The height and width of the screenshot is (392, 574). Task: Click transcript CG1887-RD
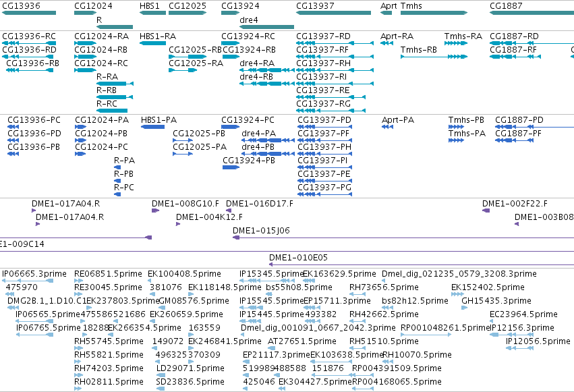pyautogui.click(x=532, y=43)
